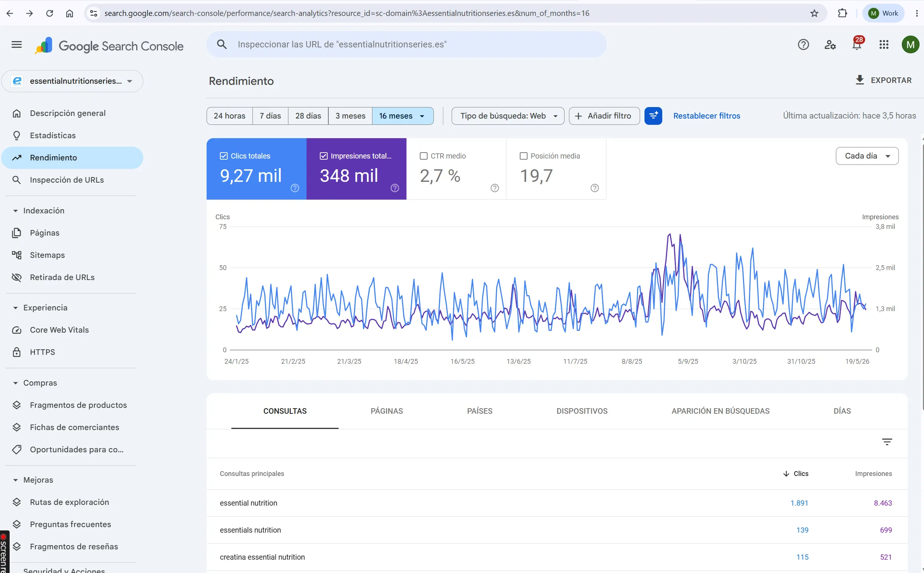Open the Google apps grid icon
The height and width of the screenshot is (573, 924).
[884, 45]
